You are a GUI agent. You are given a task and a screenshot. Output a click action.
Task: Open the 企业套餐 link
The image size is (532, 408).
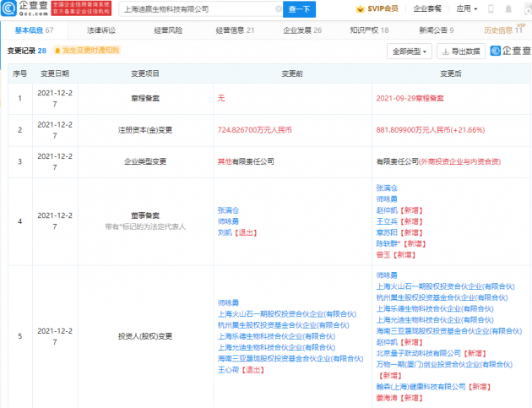point(427,8)
